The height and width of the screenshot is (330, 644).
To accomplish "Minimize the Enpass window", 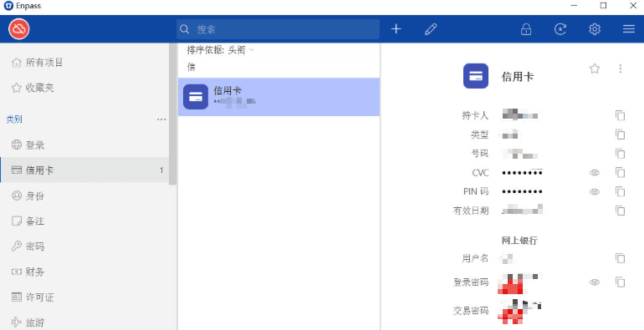I will [x=574, y=6].
